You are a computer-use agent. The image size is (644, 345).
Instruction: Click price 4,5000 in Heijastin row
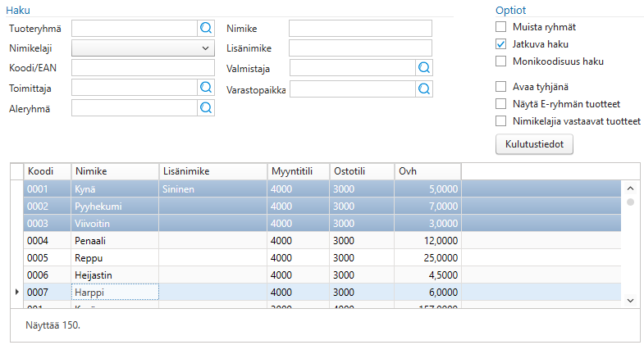click(x=427, y=275)
